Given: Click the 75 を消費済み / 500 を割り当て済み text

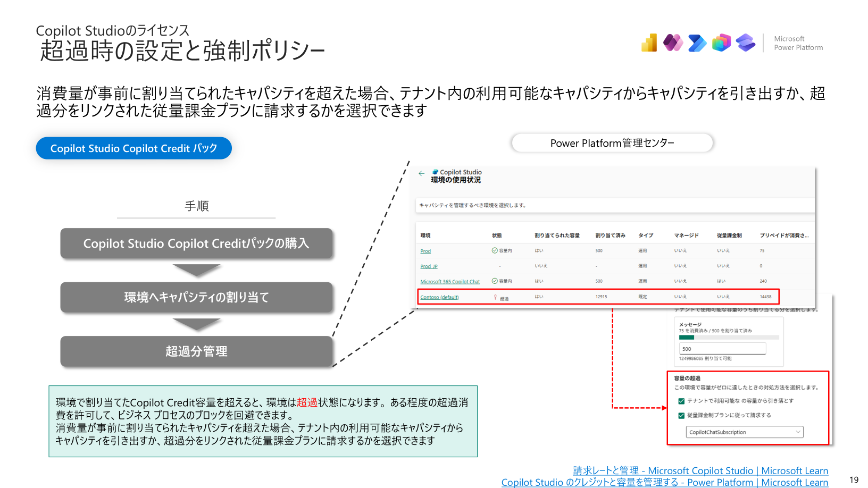Looking at the screenshot, I should tap(715, 331).
